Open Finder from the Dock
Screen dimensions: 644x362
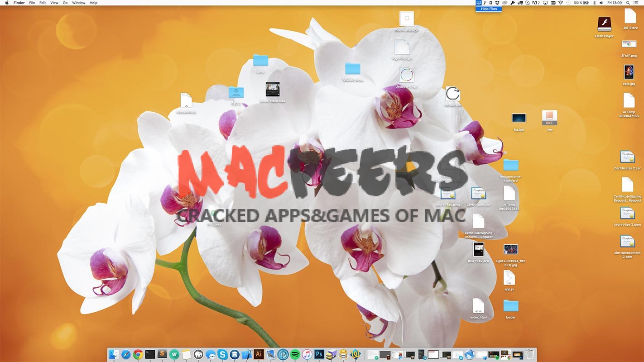tap(114, 355)
